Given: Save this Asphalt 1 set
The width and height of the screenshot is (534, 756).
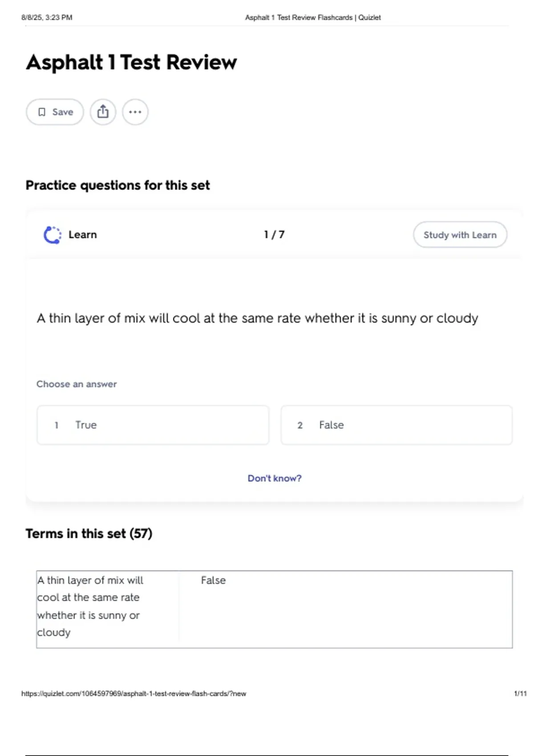Looking at the screenshot, I should (x=55, y=112).
